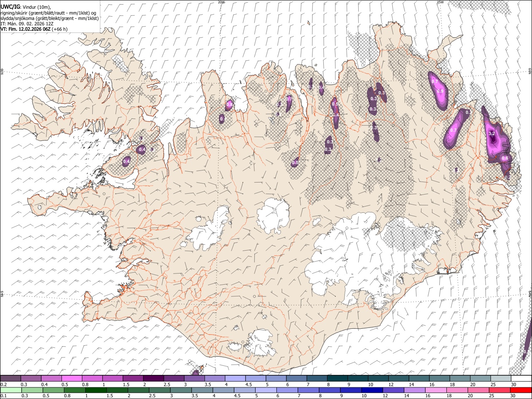This screenshot has height=399, width=532.
Task: Select the bright pink 0.5 swatch, upper legend row
Action: [x=72, y=378]
